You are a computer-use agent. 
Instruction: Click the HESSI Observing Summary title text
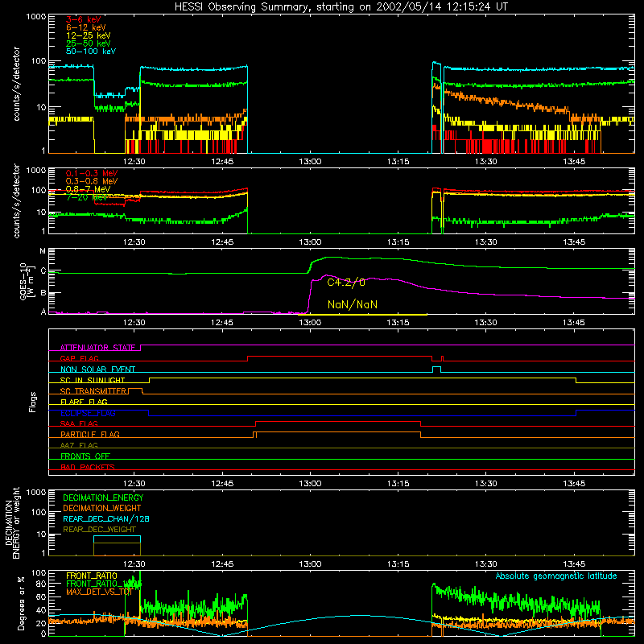click(x=341, y=7)
